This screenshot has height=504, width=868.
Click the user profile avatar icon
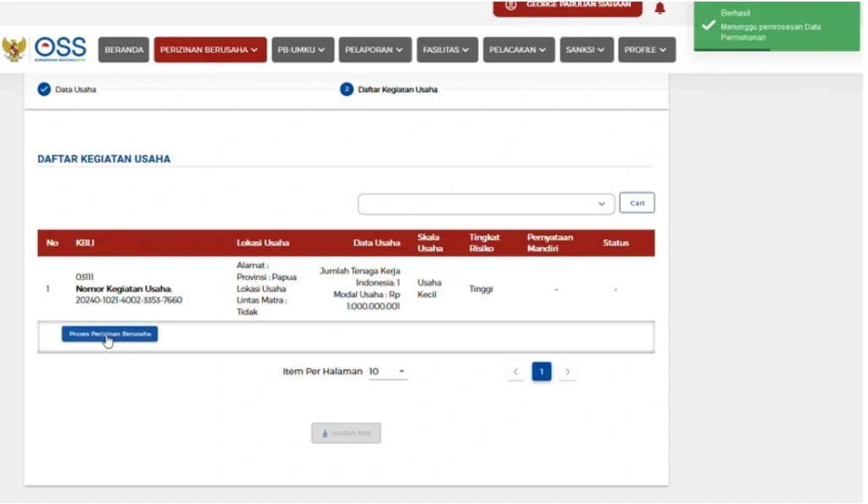click(x=510, y=5)
